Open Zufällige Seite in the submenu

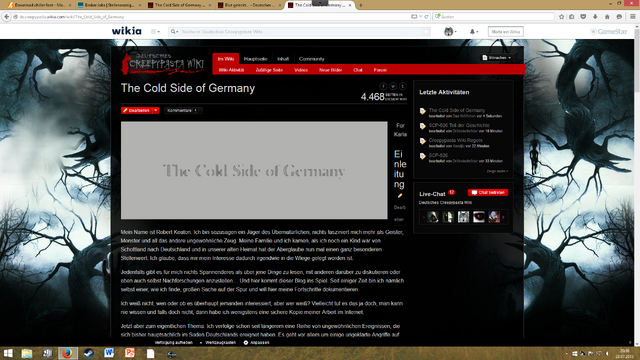[x=269, y=70]
